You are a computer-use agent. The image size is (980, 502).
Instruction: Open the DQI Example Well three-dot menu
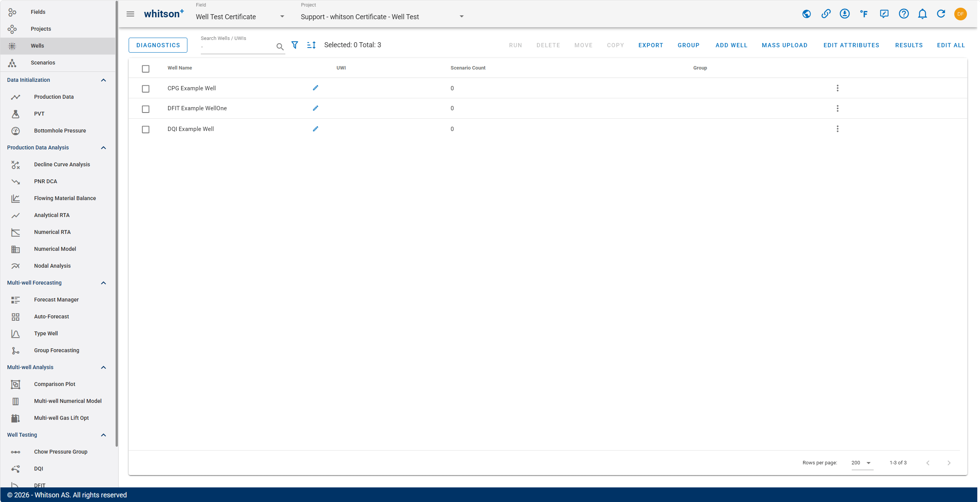pos(838,129)
